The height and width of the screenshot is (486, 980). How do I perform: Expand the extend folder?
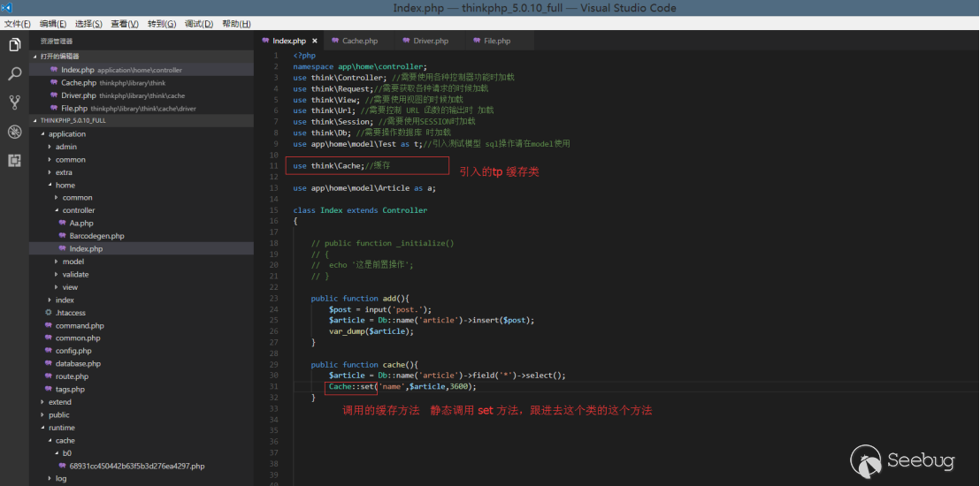142,402
